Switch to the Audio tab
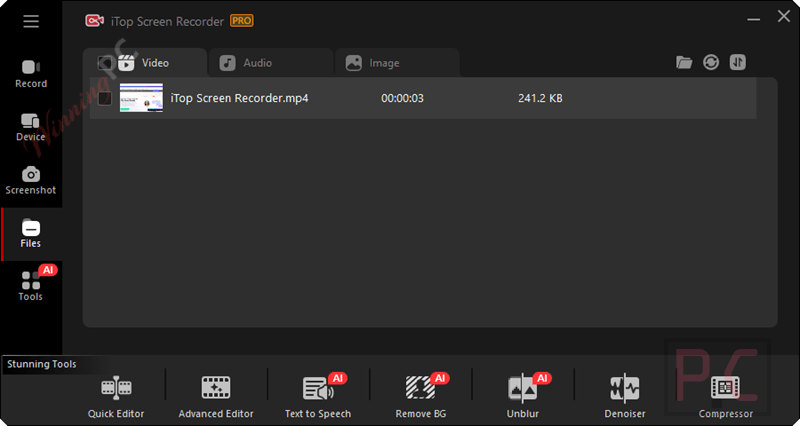This screenshot has height=426, width=800. (x=270, y=63)
